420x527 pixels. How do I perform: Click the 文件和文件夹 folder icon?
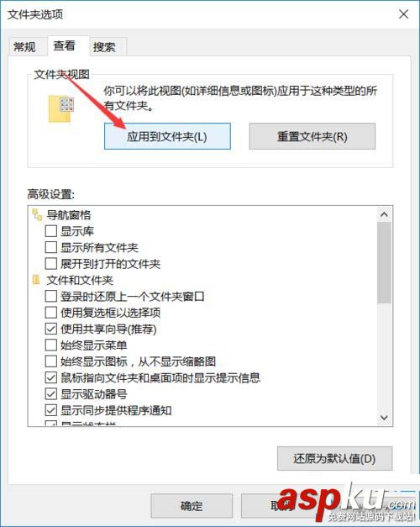(x=36, y=280)
